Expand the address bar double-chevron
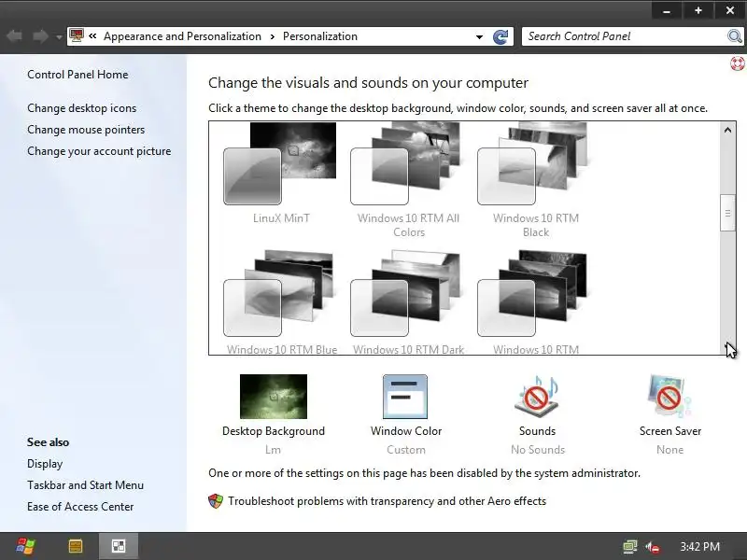The image size is (747, 560). click(x=92, y=36)
